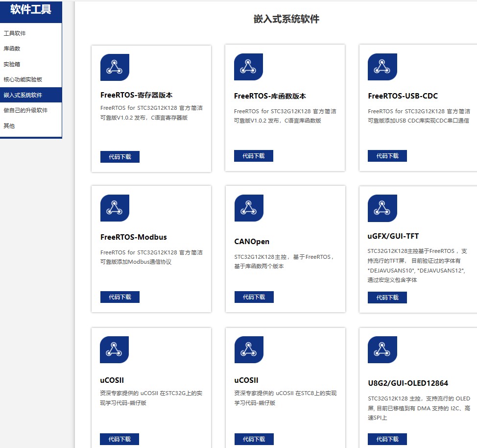Download code for U8G2/GUI-OLED12864
The image size is (477, 448).
tap(387, 439)
